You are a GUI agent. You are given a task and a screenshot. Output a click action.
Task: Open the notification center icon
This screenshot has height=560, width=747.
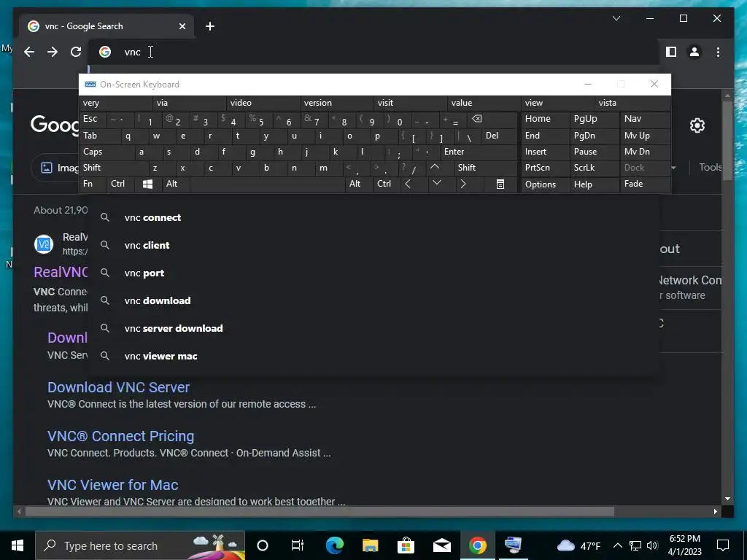click(x=723, y=545)
